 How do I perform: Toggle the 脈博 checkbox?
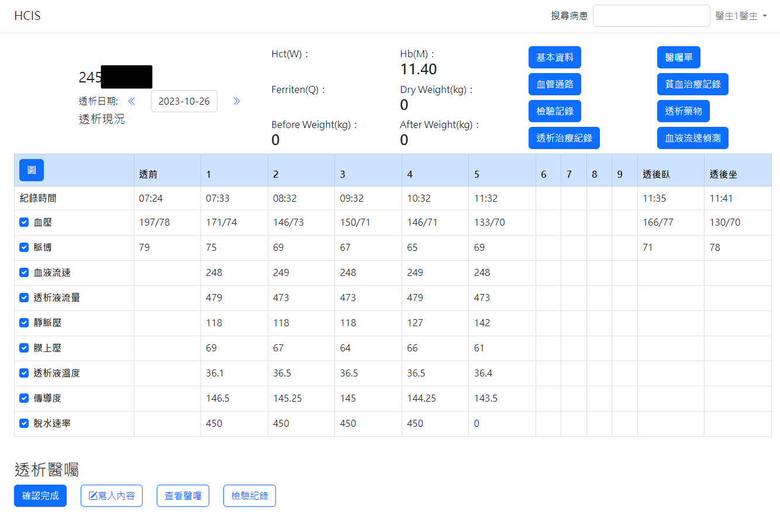click(24, 247)
